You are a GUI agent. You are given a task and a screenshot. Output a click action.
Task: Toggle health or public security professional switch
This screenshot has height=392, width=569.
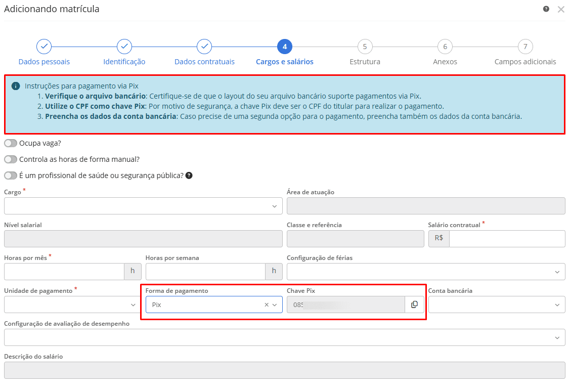(11, 176)
